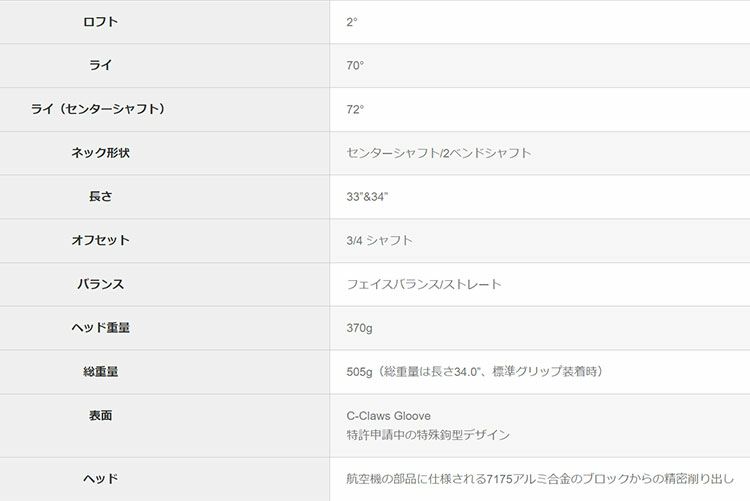Click the 370g head weight value
Image resolution: width=750 pixels, height=501 pixels.
[x=360, y=328]
